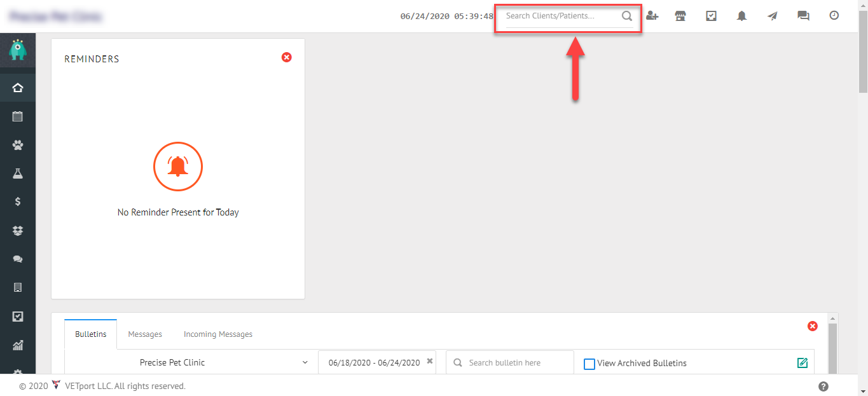Open the chat messages icon in sidebar
The height and width of the screenshot is (396, 868).
point(18,259)
